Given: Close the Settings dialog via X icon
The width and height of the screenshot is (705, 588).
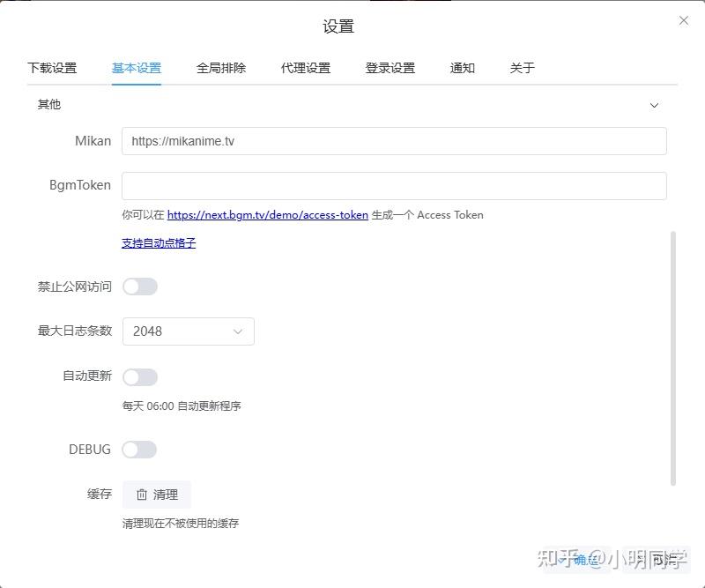Looking at the screenshot, I should click(x=685, y=20).
